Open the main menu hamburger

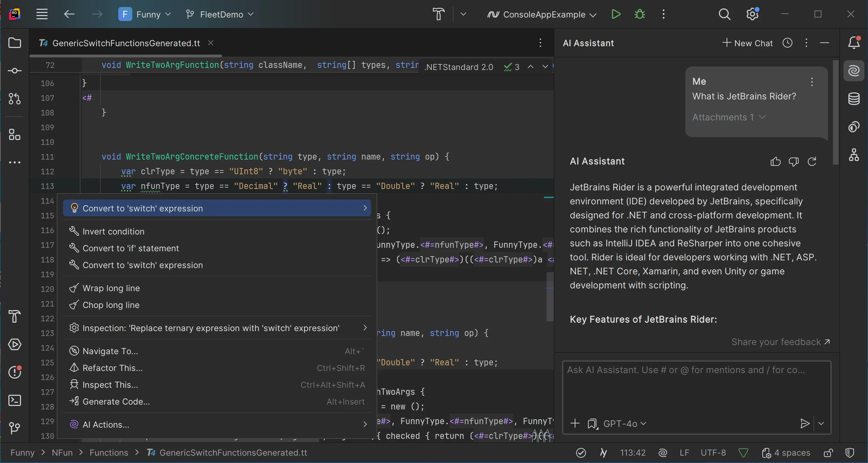42,14
